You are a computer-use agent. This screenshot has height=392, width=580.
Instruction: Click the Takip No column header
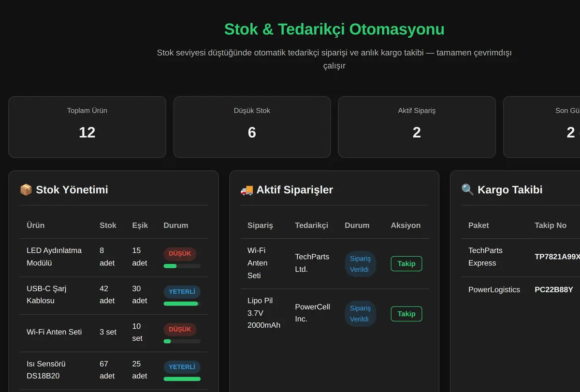(551, 225)
